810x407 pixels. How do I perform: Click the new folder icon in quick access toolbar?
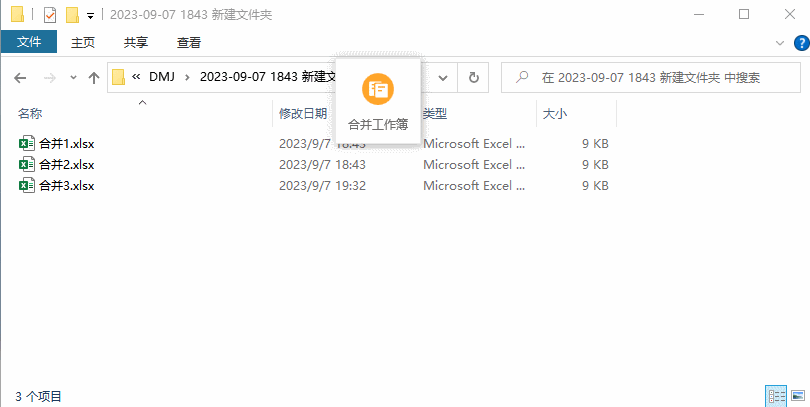[72, 15]
